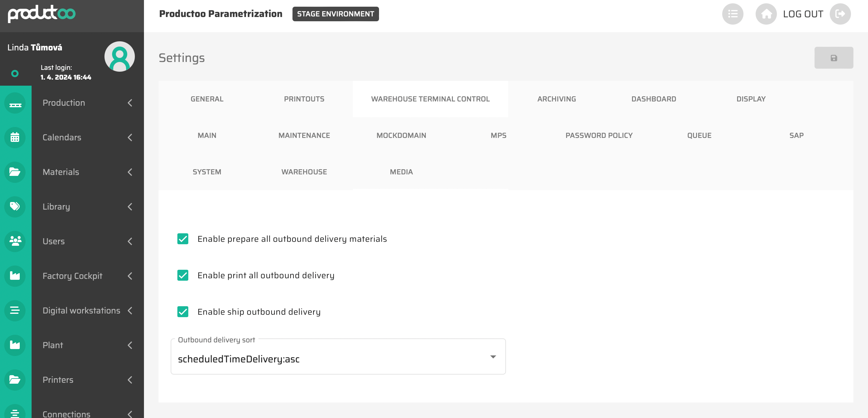Image resolution: width=868 pixels, height=418 pixels.
Task: Switch to the PRINTOUTS tab
Action: [x=304, y=99]
